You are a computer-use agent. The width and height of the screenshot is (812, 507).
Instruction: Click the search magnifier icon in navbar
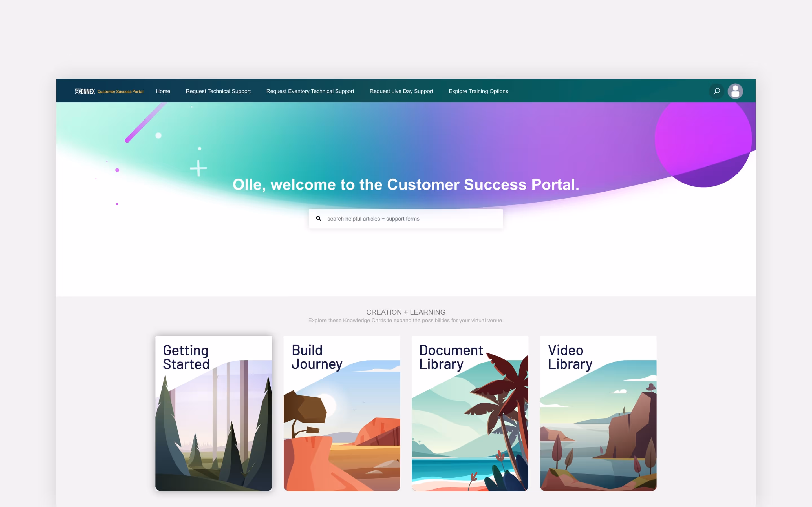point(716,91)
